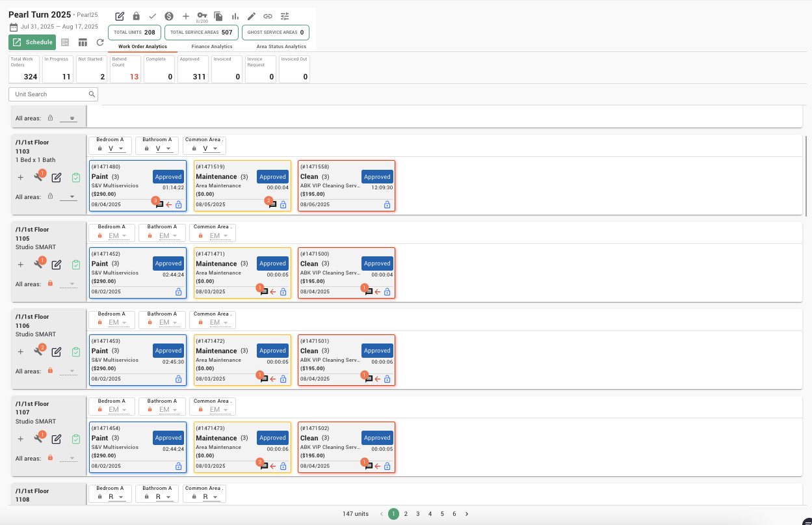Click the key icon showing 0/200
This screenshot has width=812, height=525.
pyautogui.click(x=202, y=16)
